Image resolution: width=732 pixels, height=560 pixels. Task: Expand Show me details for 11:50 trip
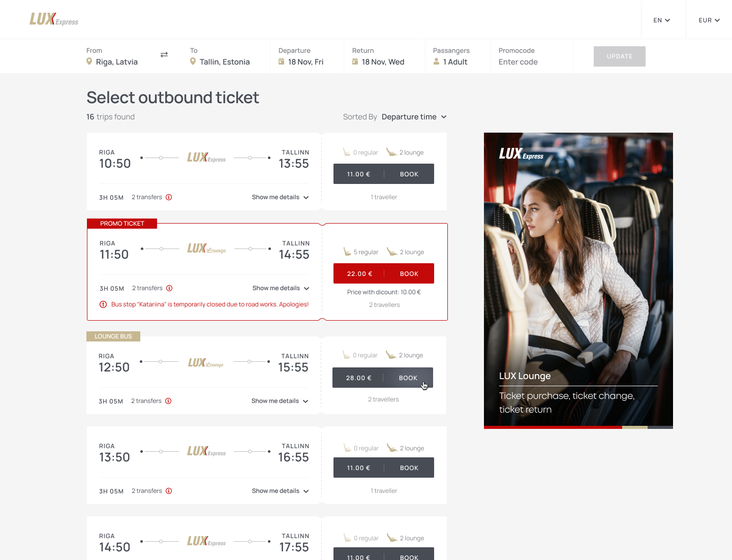point(281,288)
